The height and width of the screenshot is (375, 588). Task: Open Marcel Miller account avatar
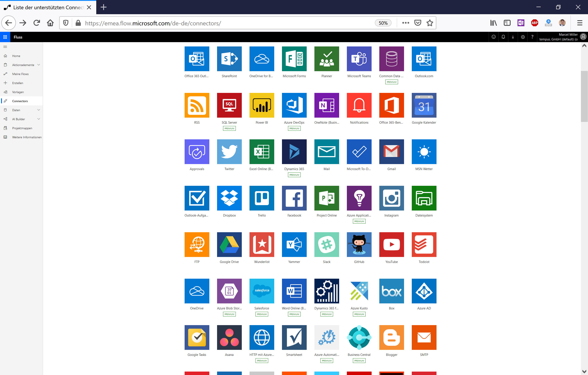[x=583, y=37]
